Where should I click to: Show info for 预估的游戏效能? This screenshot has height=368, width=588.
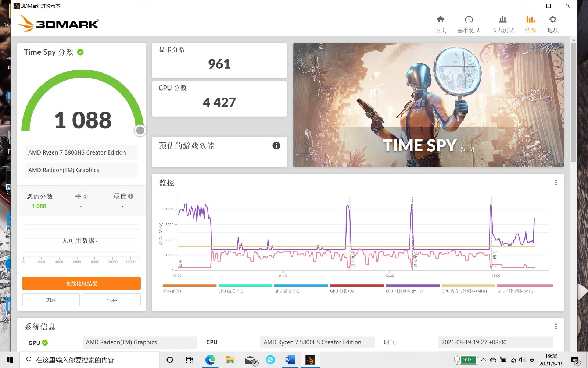click(276, 146)
